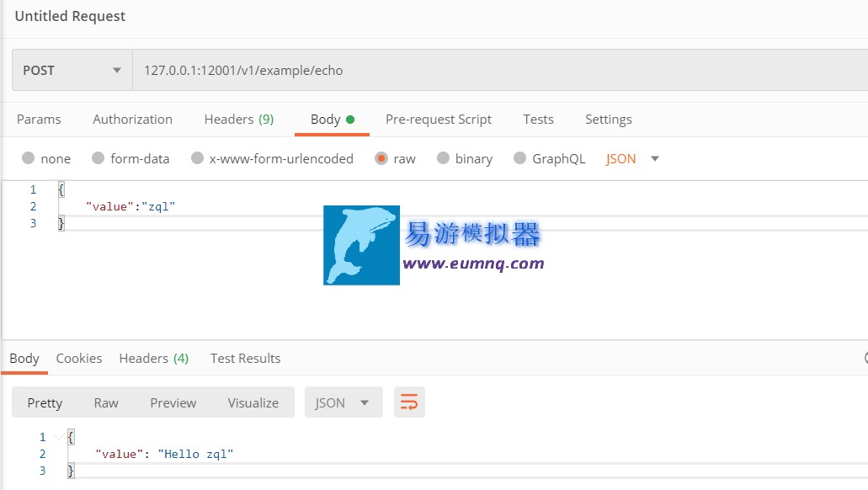Image resolution: width=868 pixels, height=490 pixels.
Task: Switch response view to Pretty
Action: click(x=45, y=403)
